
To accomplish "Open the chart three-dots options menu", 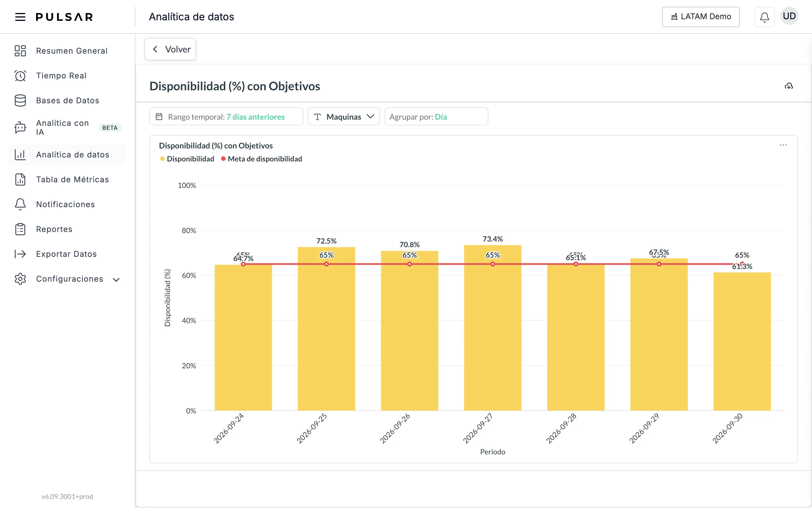I will (x=783, y=145).
